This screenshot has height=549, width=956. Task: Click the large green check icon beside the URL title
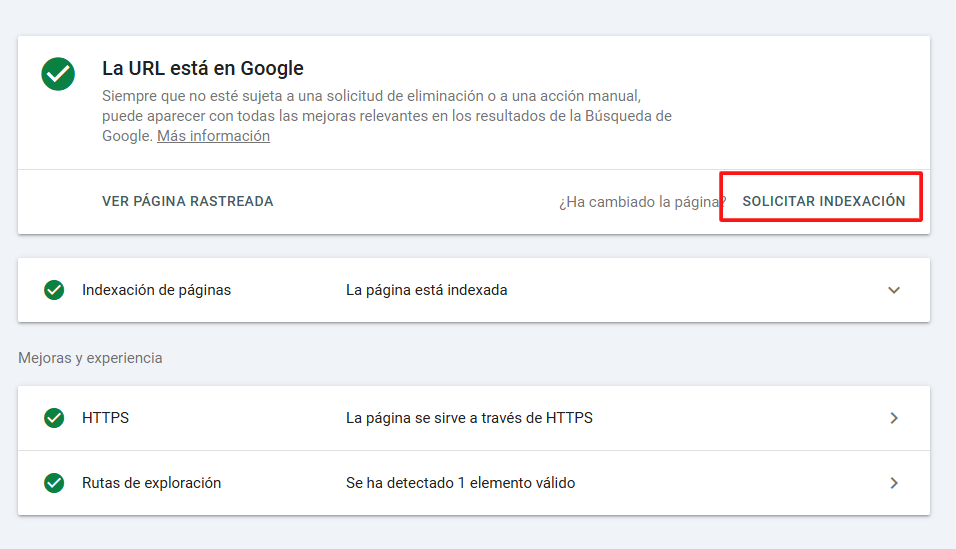(58, 74)
